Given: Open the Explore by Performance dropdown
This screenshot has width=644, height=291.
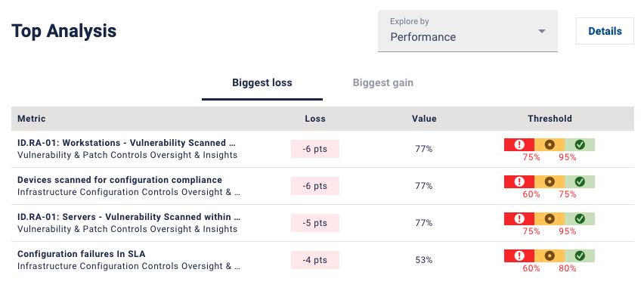Looking at the screenshot, I should tap(468, 31).
